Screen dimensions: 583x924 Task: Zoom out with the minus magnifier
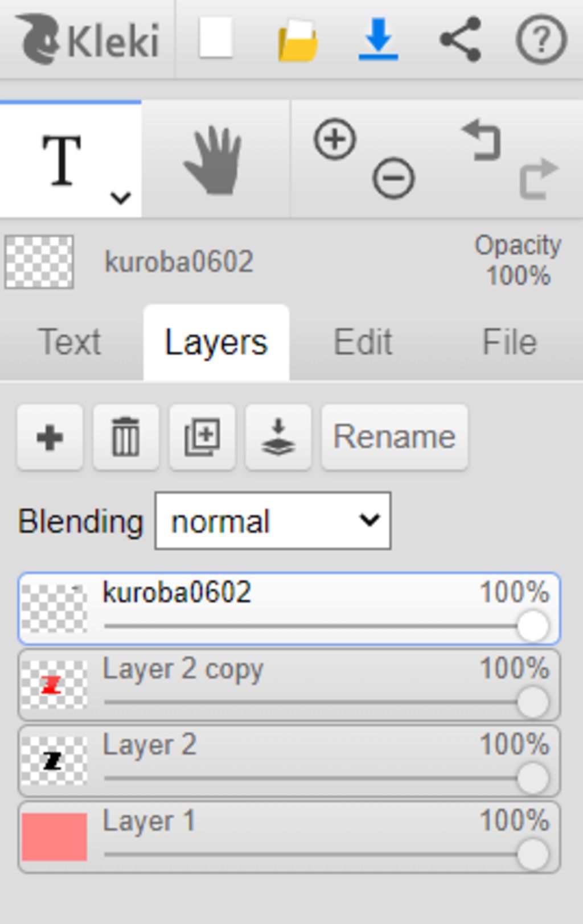point(393,178)
